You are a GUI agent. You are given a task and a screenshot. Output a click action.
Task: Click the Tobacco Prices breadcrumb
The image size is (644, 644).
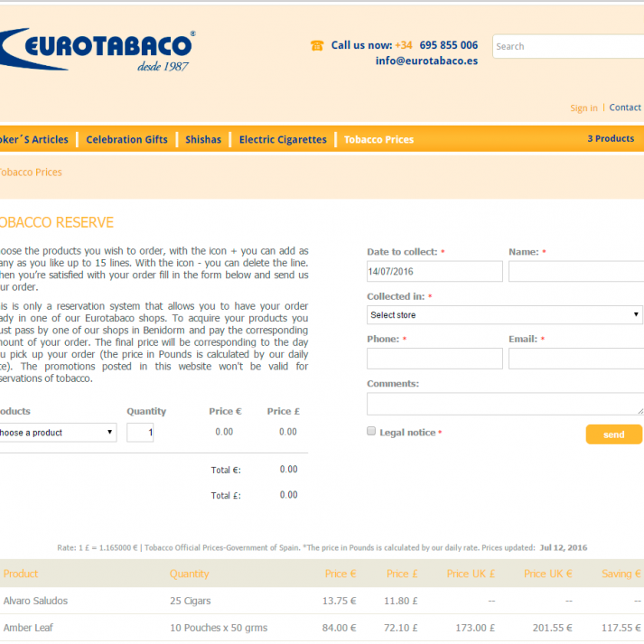click(x=31, y=173)
